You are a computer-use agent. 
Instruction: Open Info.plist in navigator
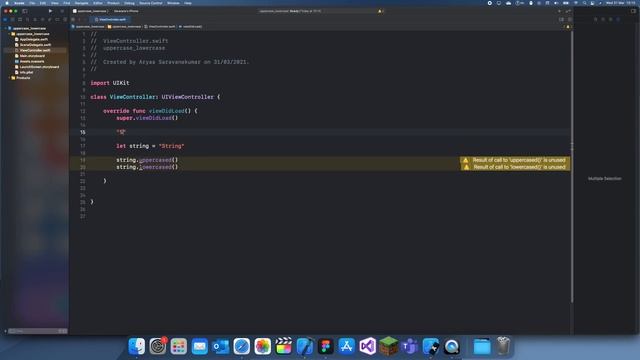point(27,72)
